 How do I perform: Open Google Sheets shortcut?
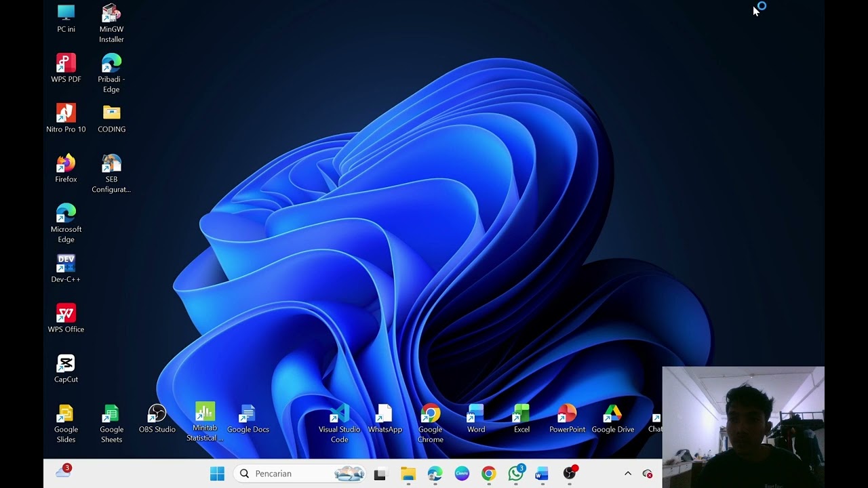[x=111, y=424]
